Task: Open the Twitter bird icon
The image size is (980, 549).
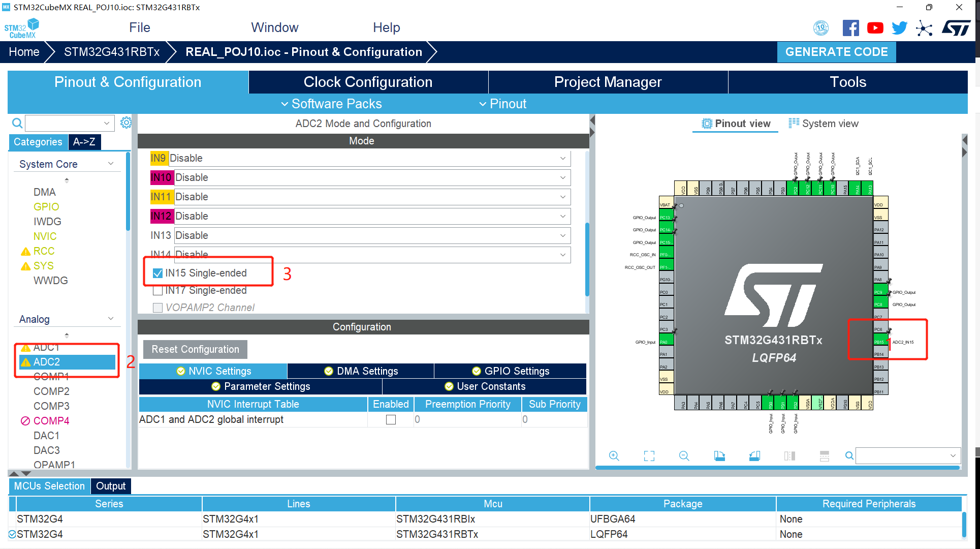Action: [x=899, y=28]
